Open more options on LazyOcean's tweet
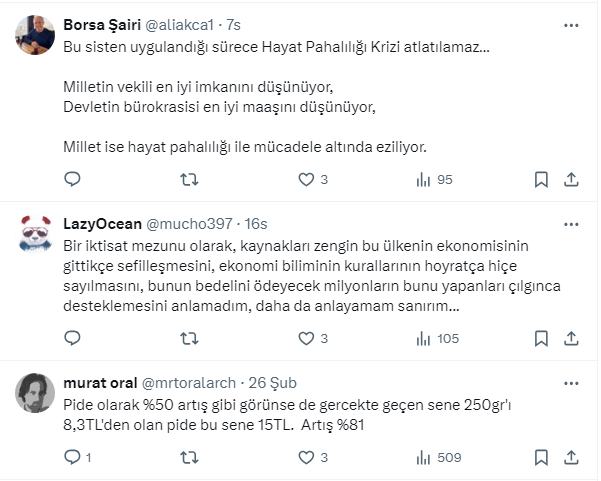Image resolution: width=601 pixels, height=481 pixels. 570,224
